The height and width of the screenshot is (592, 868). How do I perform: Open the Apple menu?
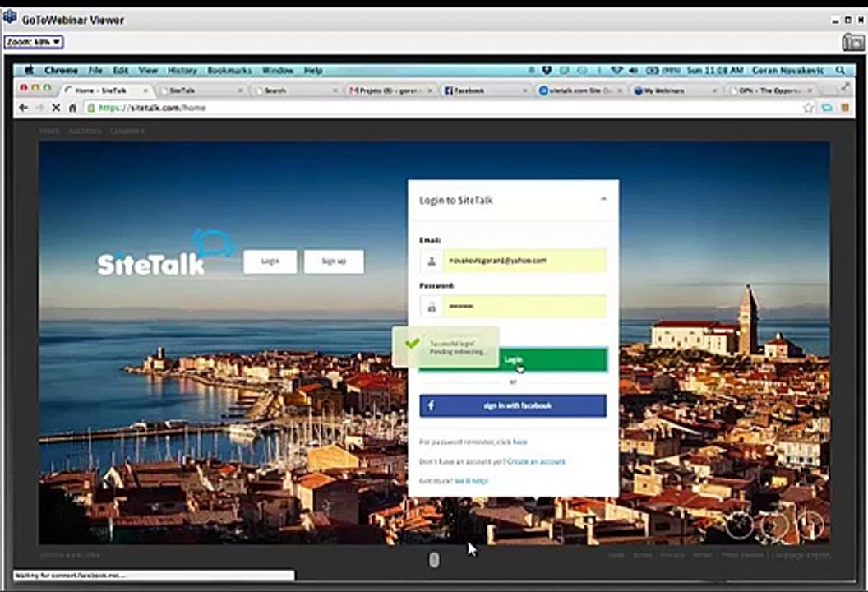tap(29, 71)
